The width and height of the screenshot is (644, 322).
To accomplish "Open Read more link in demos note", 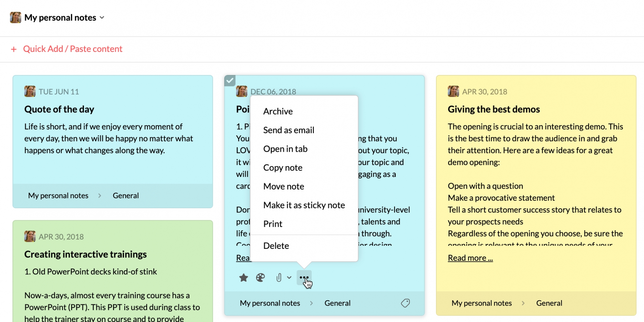I will 470,258.
